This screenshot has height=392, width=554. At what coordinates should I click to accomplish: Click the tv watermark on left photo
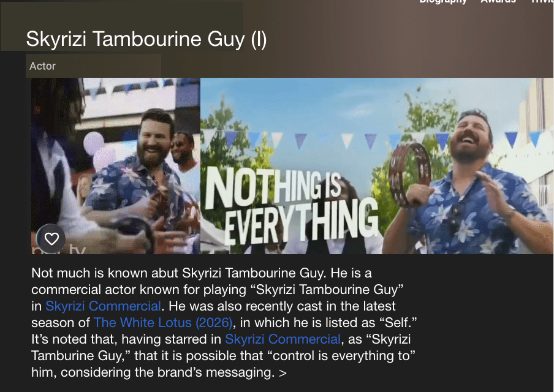pyautogui.click(x=59, y=250)
